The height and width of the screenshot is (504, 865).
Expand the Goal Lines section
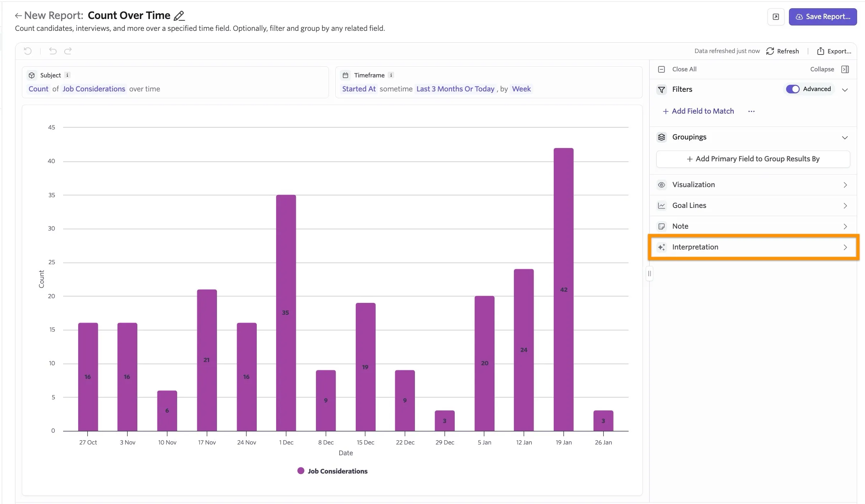753,206
